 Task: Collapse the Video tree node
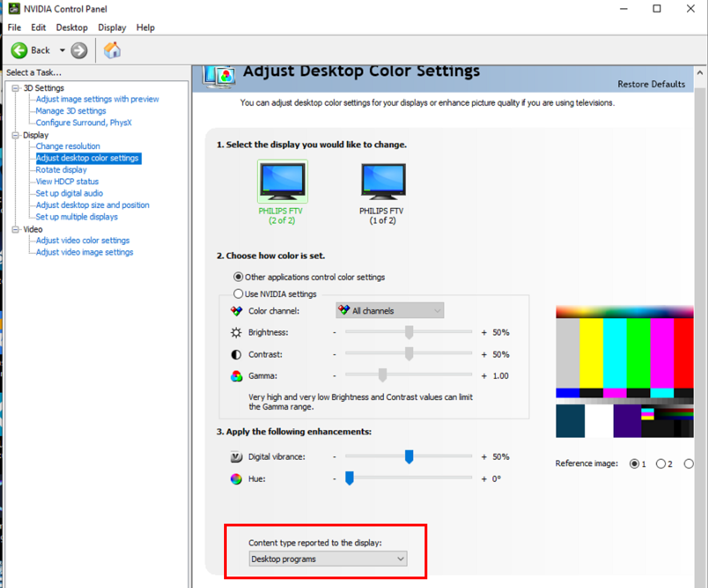click(x=16, y=229)
